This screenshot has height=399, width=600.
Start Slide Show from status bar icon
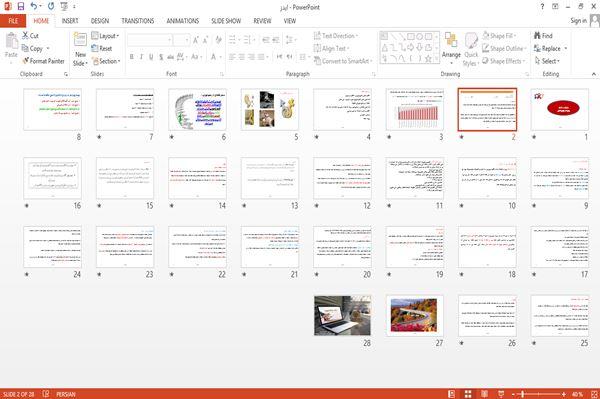click(501, 394)
